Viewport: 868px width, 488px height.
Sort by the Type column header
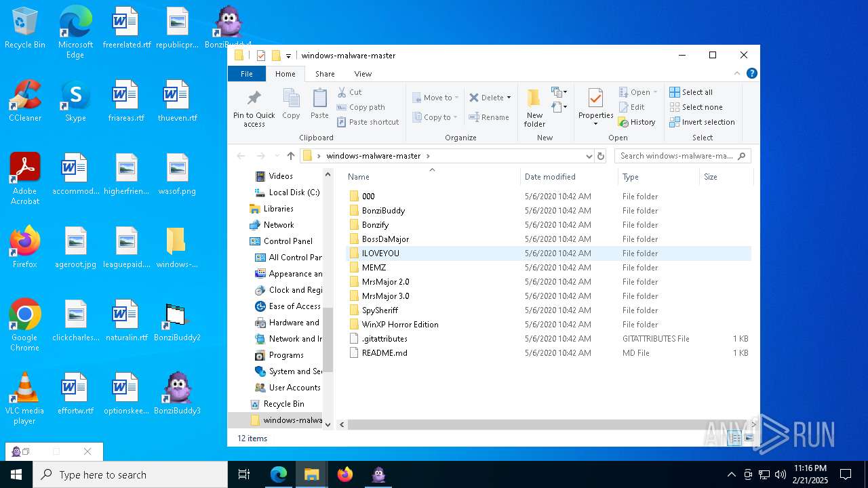point(658,177)
